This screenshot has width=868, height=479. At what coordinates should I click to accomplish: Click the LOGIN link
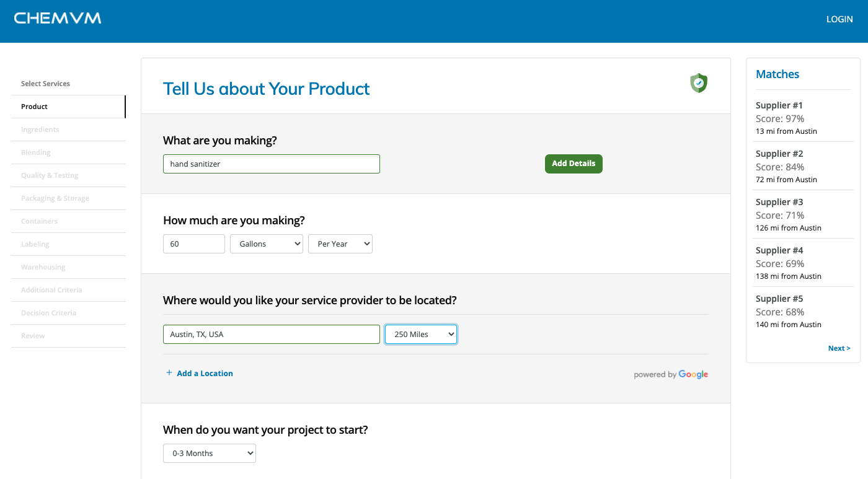pyautogui.click(x=839, y=19)
